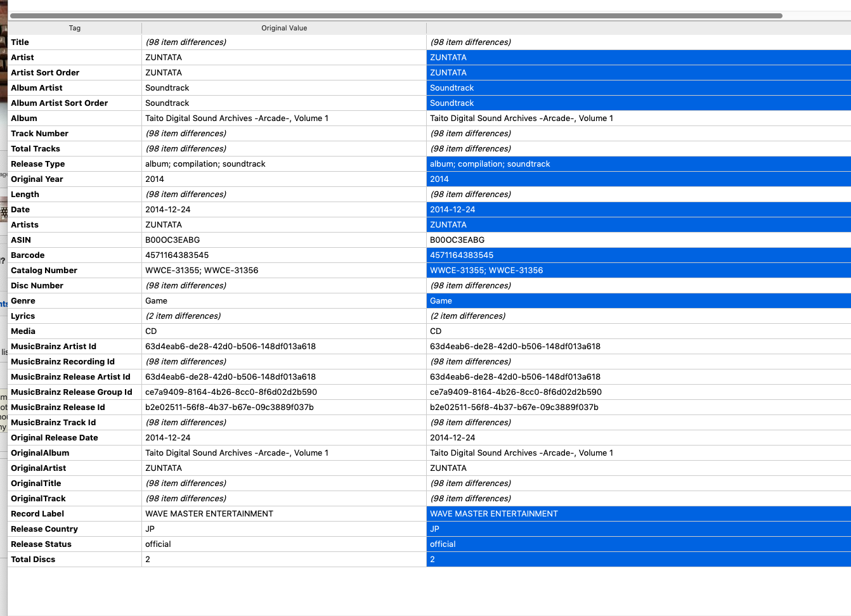Click the highlighted ZUNTATA in Artist Sort Order row
The width and height of the screenshot is (851, 616).
[639, 73]
